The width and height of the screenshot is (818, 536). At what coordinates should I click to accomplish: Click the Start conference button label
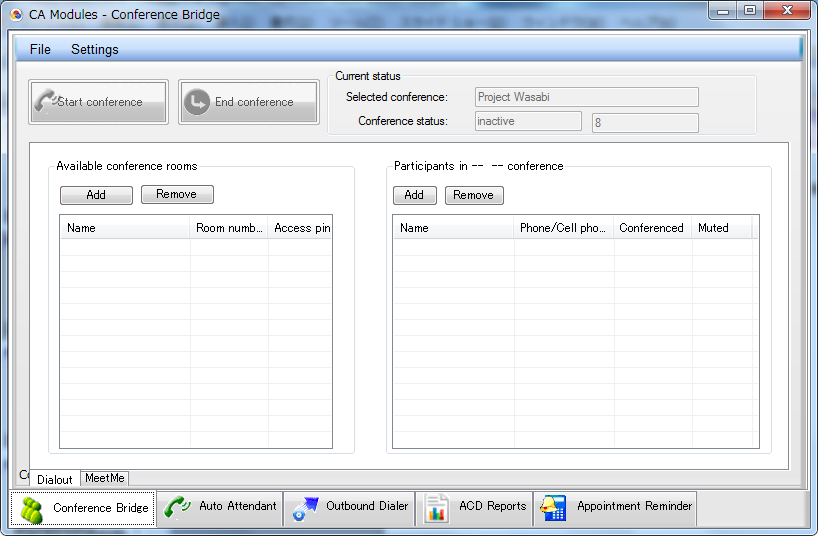100,102
